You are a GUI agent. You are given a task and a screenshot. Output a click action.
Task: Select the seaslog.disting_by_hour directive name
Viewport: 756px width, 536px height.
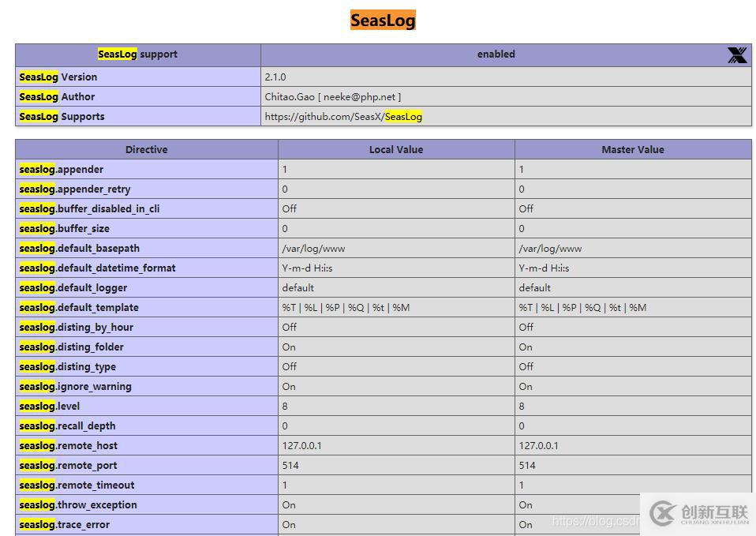77,328
